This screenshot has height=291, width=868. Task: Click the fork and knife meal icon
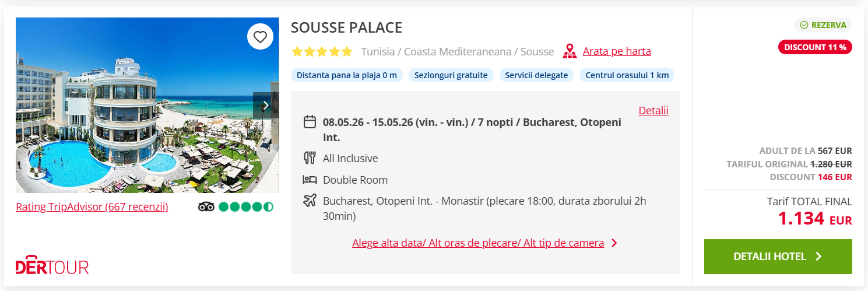click(310, 158)
